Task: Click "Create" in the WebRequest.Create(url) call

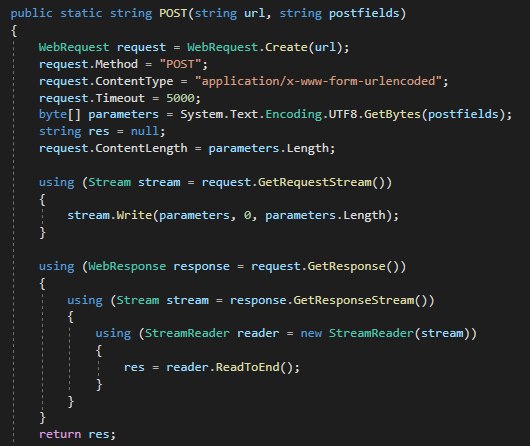Action: [286, 47]
